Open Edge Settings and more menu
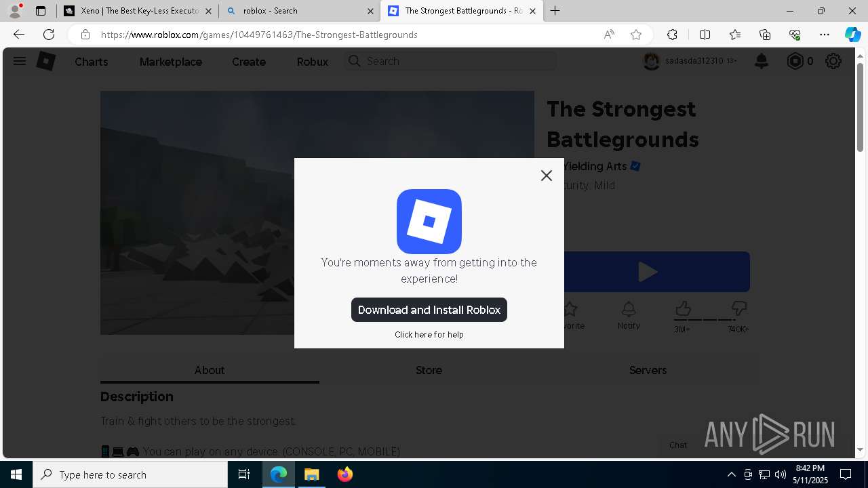This screenshot has height=488, width=868. coord(825,35)
